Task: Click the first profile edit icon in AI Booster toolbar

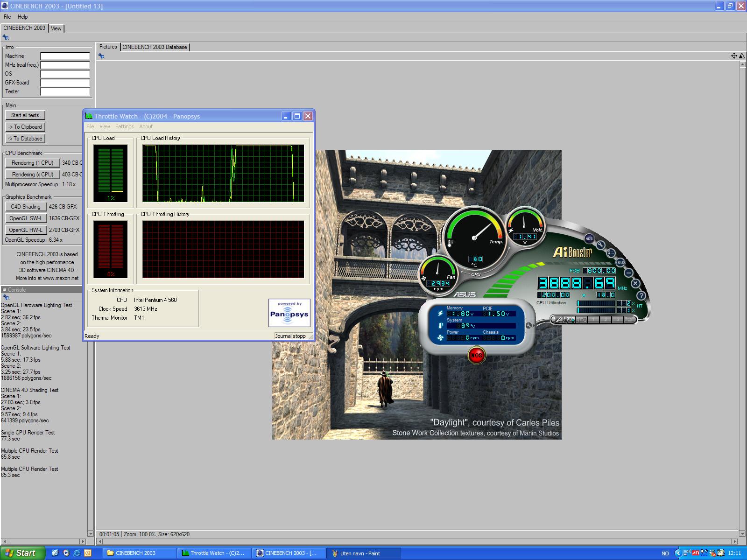Action: pos(557,320)
